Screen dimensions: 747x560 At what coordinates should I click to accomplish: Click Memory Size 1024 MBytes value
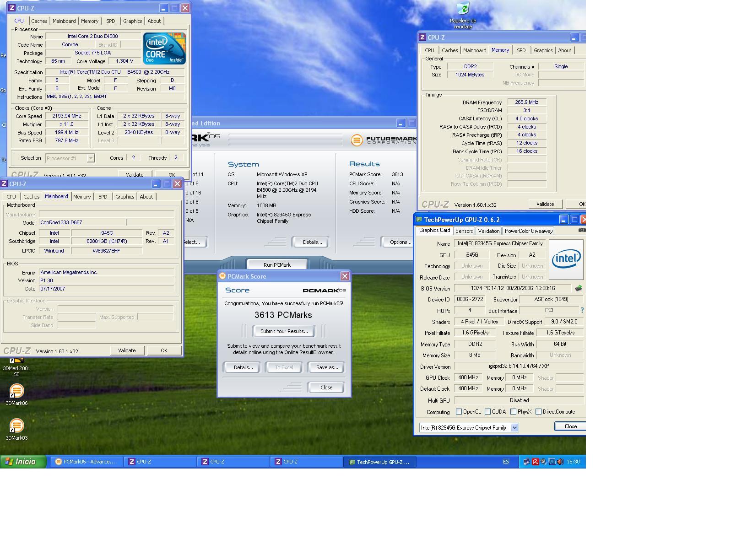point(470,75)
